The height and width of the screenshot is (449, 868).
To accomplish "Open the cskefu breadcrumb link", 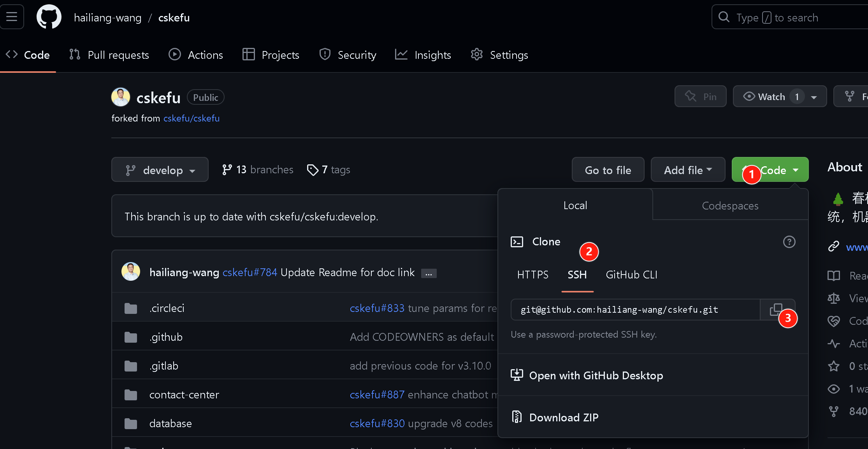I will [174, 18].
